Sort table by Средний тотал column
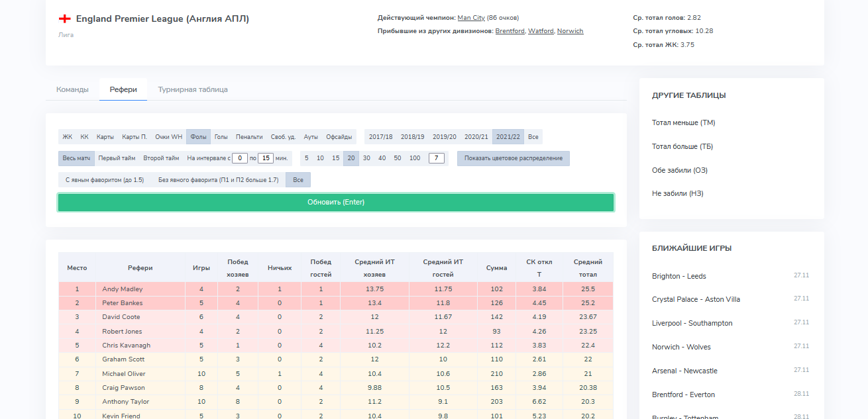This screenshot has width=868, height=419. [588, 268]
